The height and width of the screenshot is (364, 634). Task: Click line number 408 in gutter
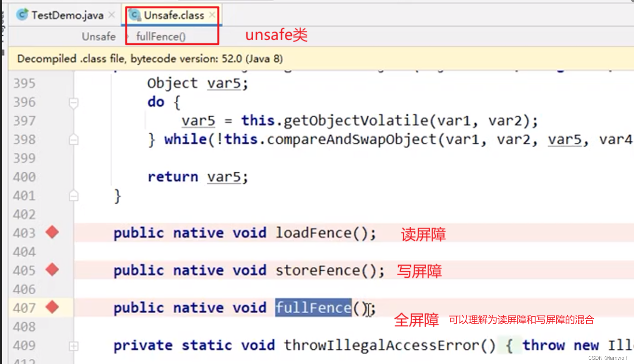[x=24, y=327]
